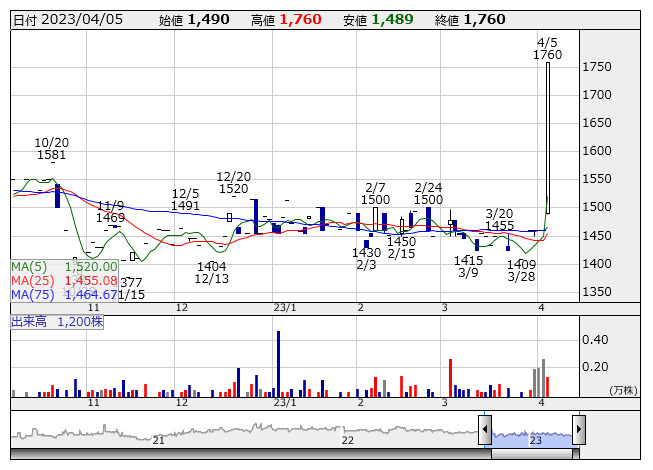
Task: Click the 出来高 volume label
Action: pyautogui.click(x=57, y=322)
